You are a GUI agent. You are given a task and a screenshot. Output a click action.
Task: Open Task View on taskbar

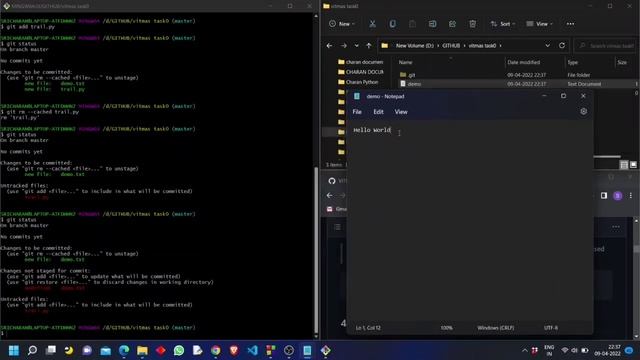tap(51, 350)
